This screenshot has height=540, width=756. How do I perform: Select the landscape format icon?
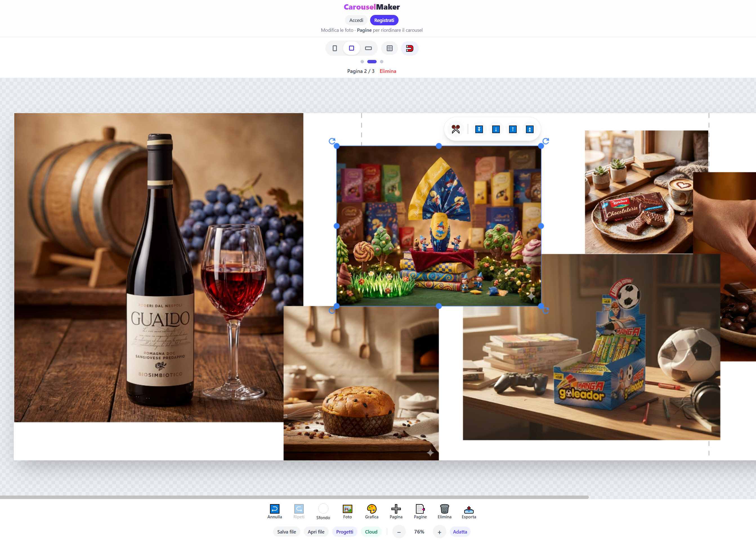368,48
